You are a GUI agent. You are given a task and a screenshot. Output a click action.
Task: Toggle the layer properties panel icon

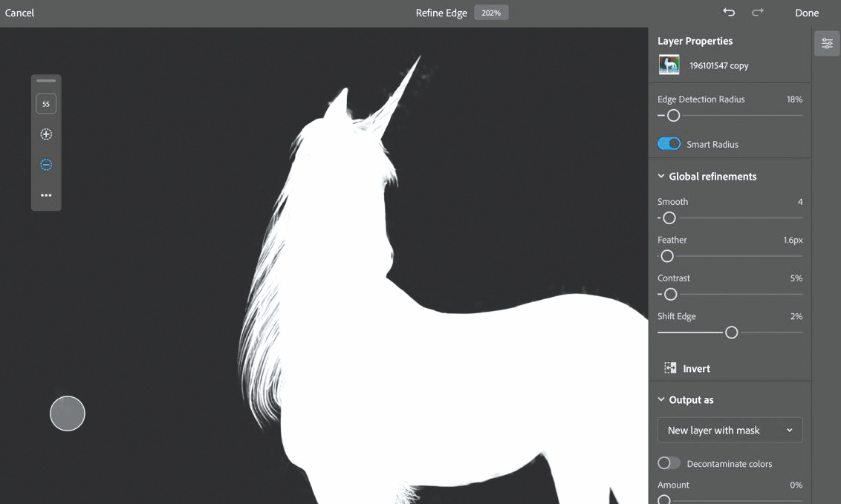(x=827, y=44)
